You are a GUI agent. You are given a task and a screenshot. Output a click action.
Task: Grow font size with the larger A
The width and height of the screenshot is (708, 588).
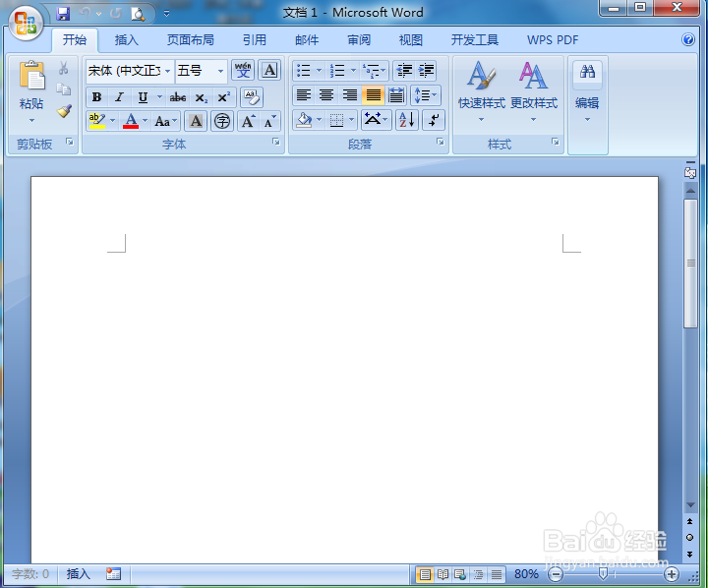click(x=248, y=121)
